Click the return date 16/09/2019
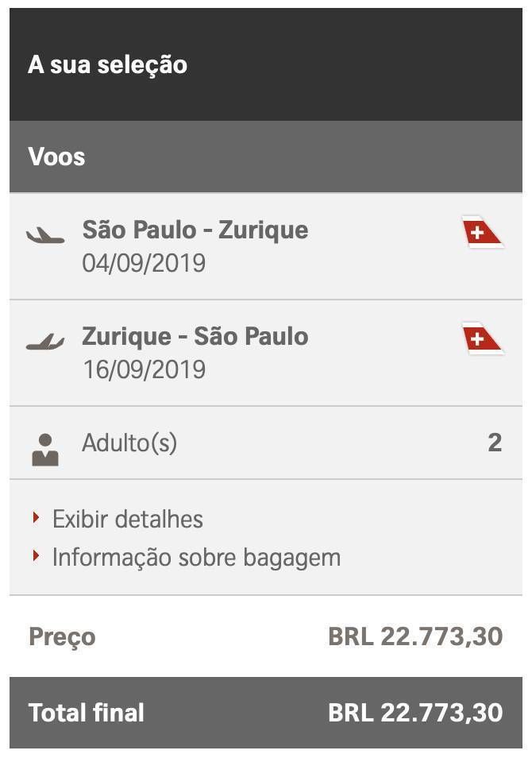Image resolution: width=532 pixels, height=758 pixels. pyautogui.click(x=144, y=369)
